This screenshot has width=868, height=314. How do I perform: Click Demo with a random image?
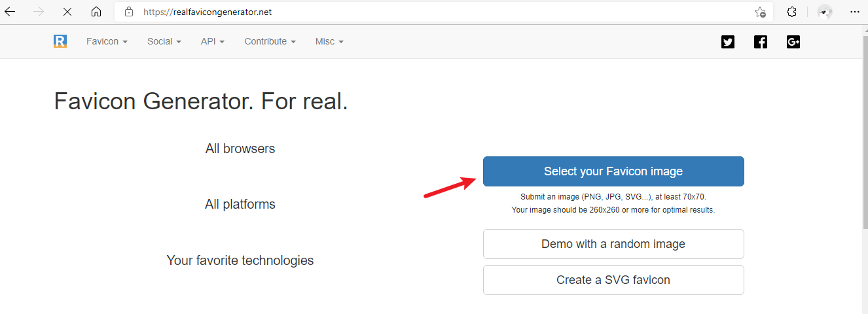coord(613,244)
